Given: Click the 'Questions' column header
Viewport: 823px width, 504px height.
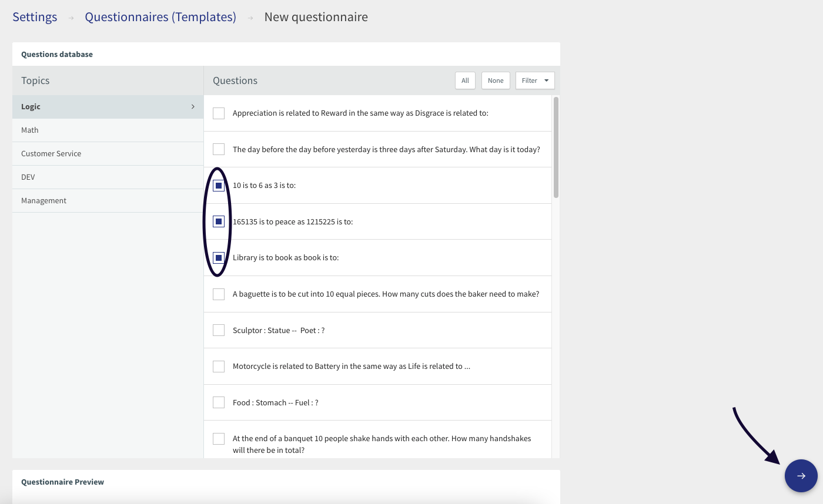Looking at the screenshot, I should 235,80.
